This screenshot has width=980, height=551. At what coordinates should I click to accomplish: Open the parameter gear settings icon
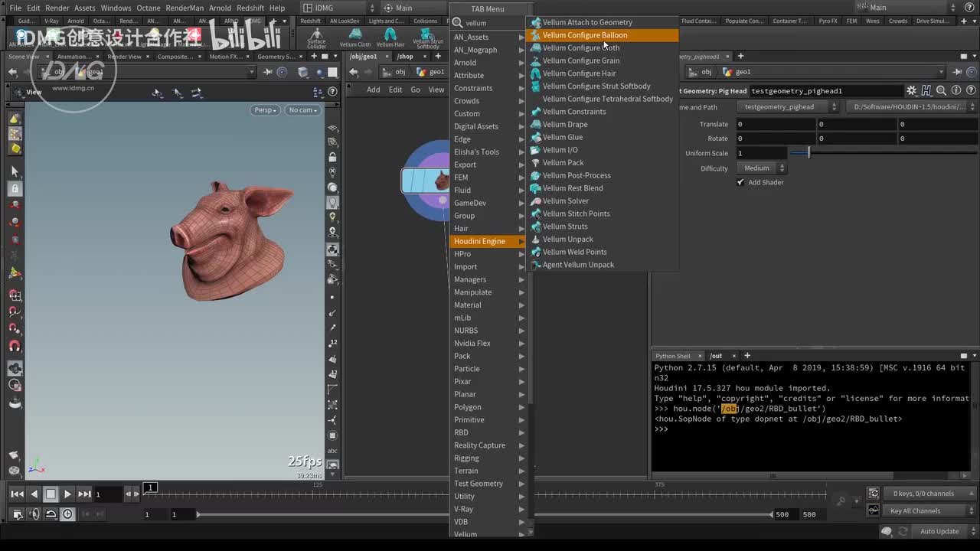point(911,91)
